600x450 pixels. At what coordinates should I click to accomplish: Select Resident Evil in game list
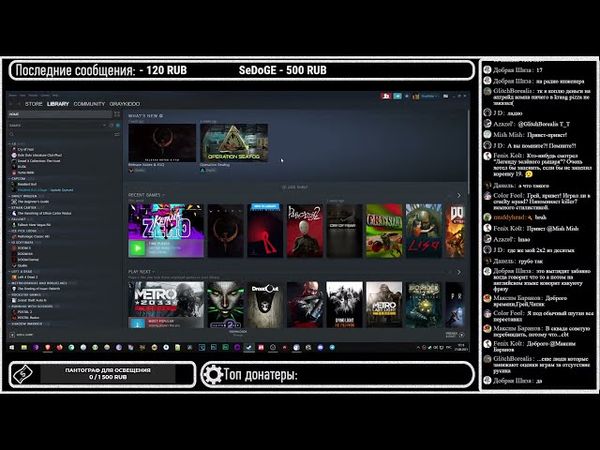pos(27,184)
